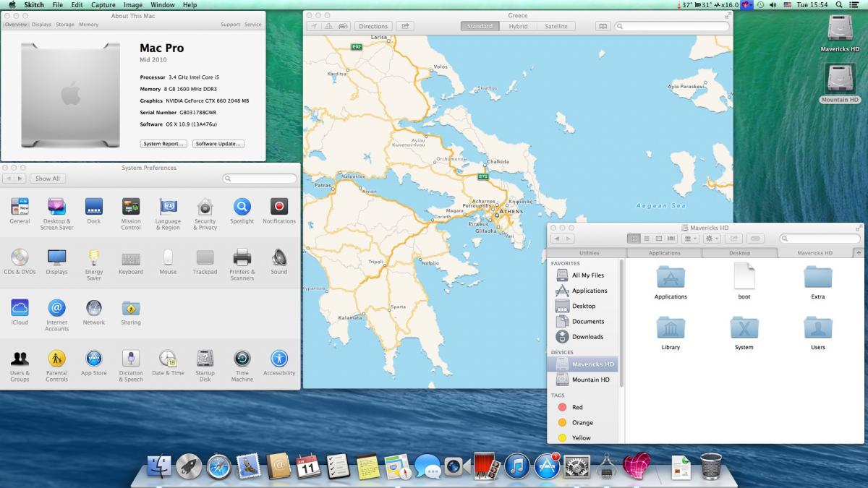The width and height of the screenshot is (868, 488).
Task: Open Security & Privacy preferences
Action: 205,213
